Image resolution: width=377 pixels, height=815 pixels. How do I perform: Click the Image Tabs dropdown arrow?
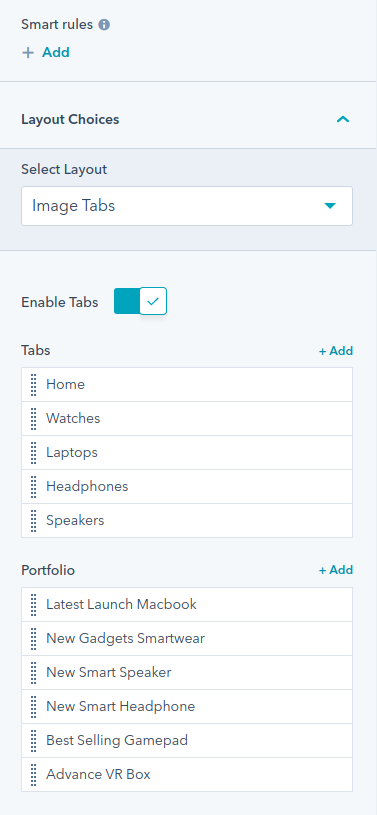(330, 206)
